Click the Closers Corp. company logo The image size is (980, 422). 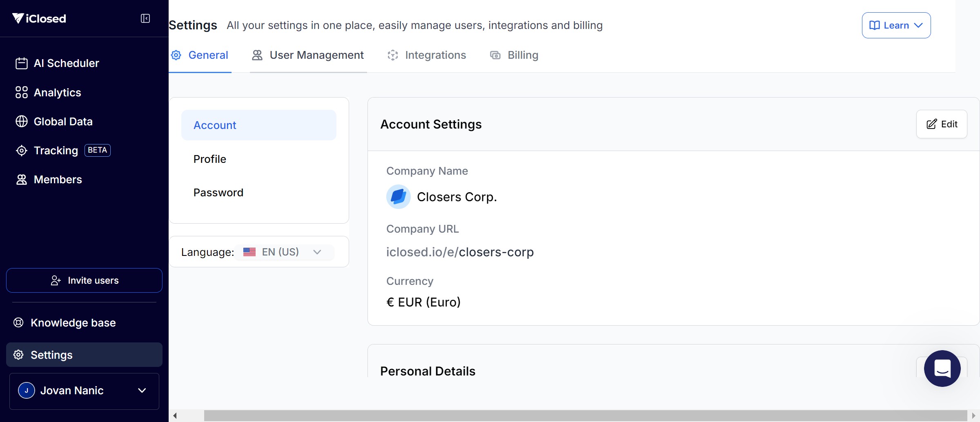[x=398, y=197]
